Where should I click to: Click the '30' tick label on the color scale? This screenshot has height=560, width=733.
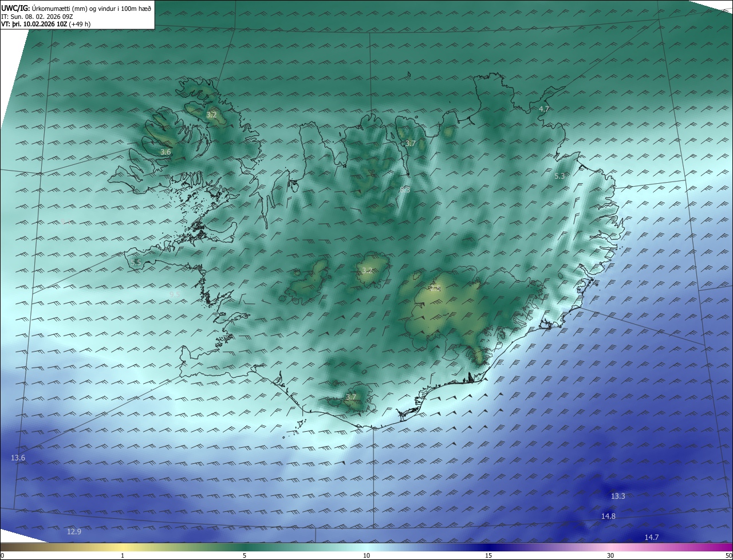[x=610, y=555]
